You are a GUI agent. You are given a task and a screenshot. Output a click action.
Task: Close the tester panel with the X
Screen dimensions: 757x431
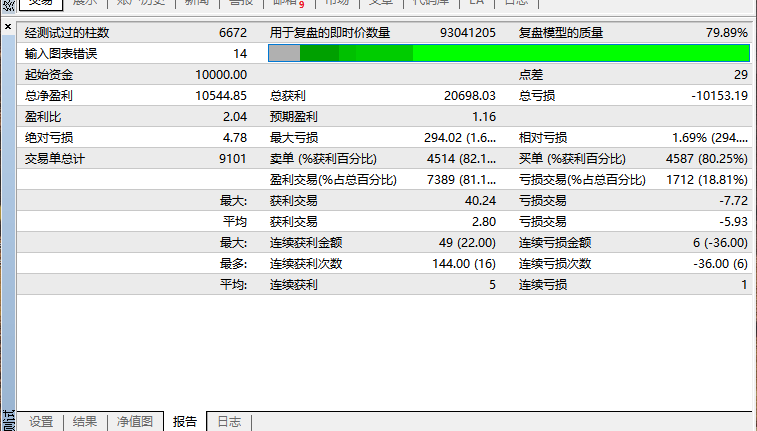[8, 27]
